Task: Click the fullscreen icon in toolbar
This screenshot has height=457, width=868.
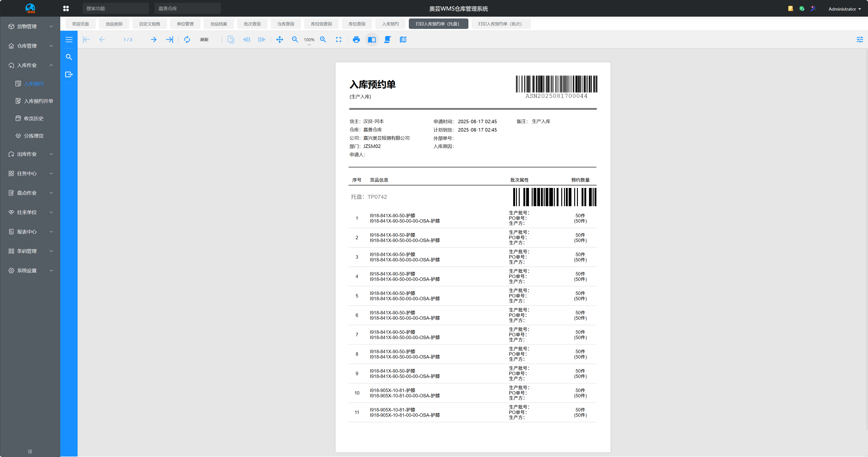Action: 339,40
